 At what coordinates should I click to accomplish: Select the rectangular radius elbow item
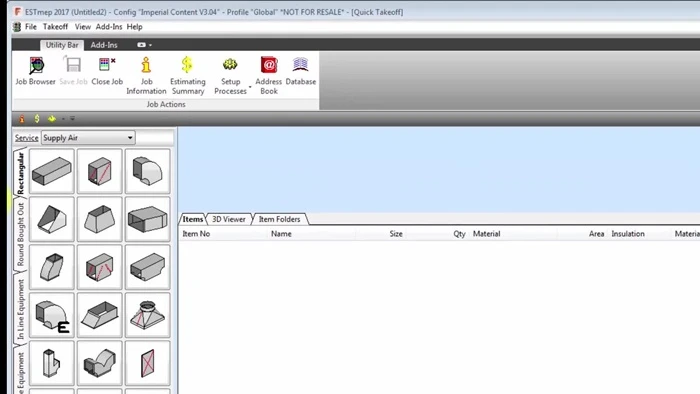pos(148,171)
